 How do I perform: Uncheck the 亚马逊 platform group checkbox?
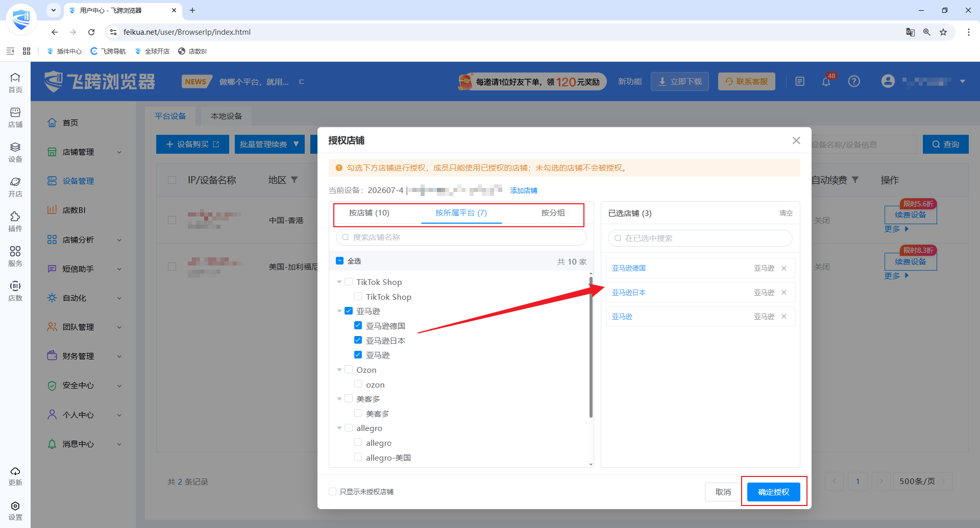coord(349,311)
